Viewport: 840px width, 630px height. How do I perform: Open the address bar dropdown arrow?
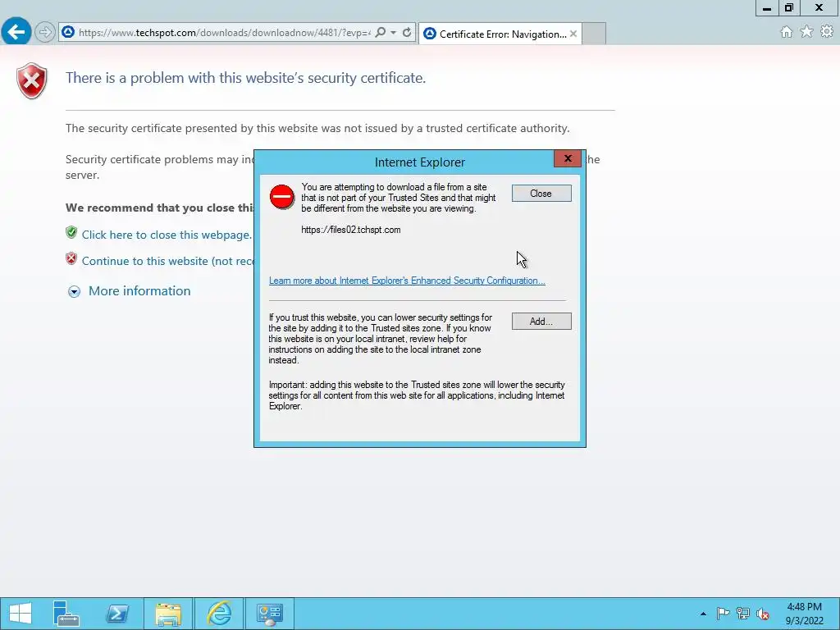click(x=394, y=32)
